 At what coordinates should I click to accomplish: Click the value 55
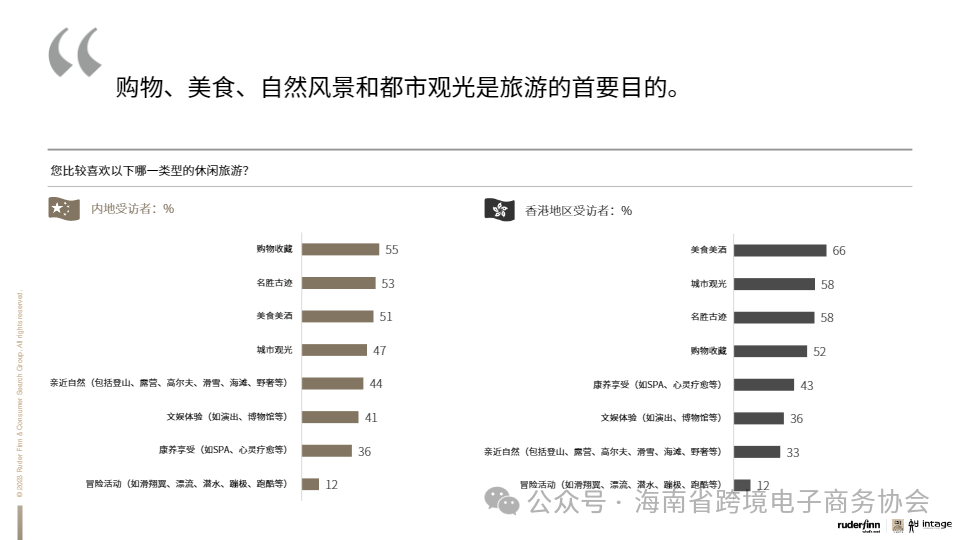(x=392, y=250)
